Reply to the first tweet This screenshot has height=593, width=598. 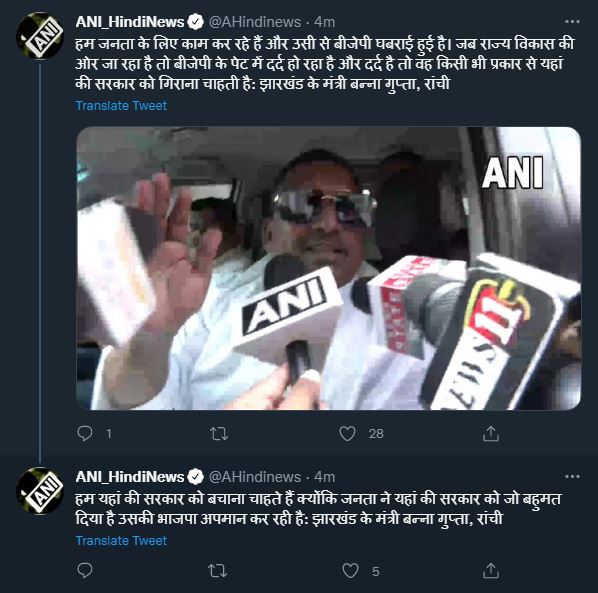(x=85, y=434)
